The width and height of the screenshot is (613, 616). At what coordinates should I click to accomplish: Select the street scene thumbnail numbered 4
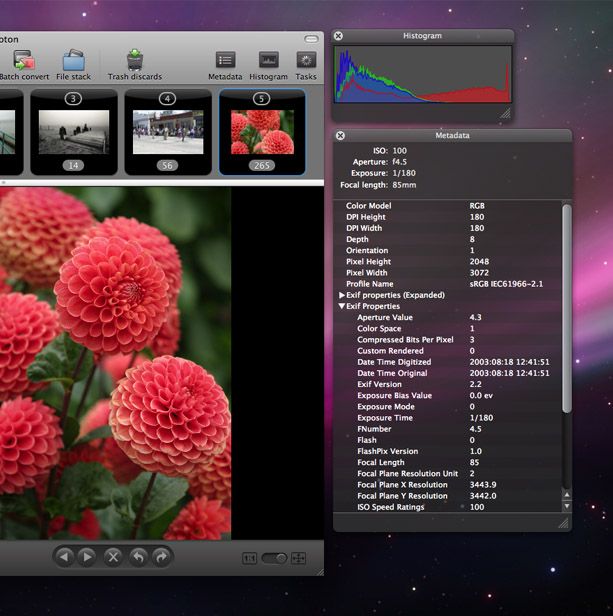(x=167, y=131)
